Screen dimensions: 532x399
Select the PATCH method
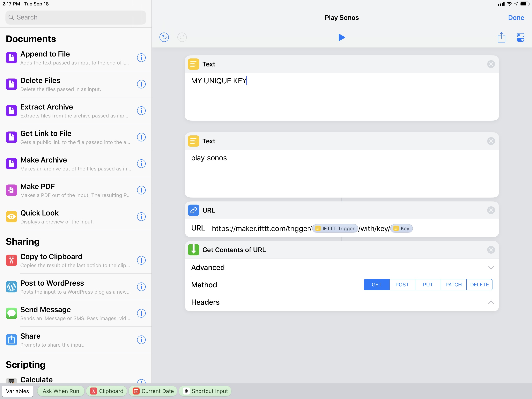pos(454,285)
